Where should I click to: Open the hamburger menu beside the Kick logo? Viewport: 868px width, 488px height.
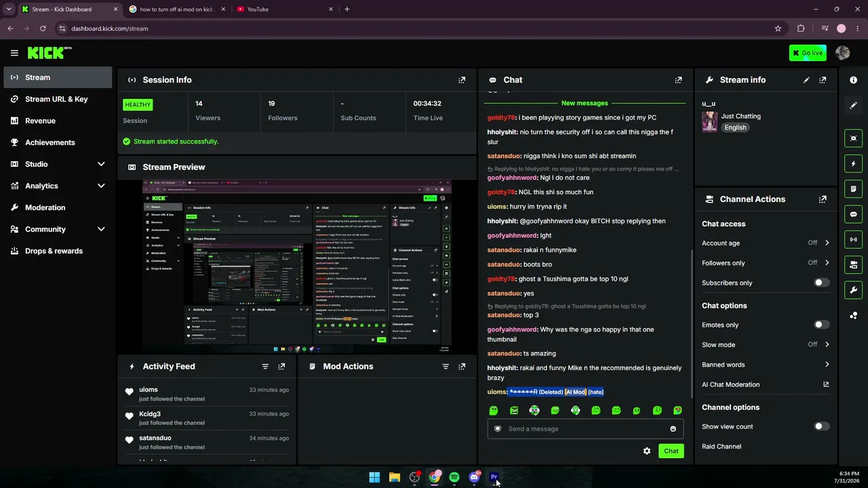14,53
